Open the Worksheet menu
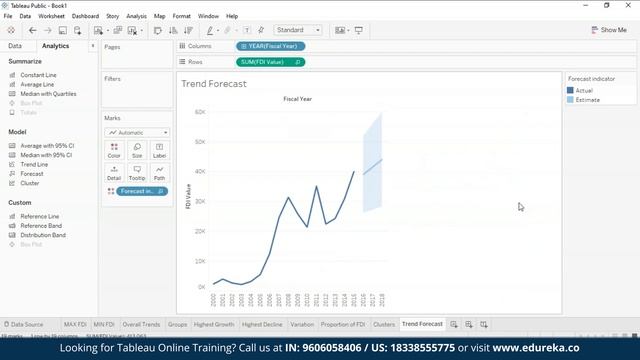The width and height of the screenshot is (640, 360). coord(51,16)
